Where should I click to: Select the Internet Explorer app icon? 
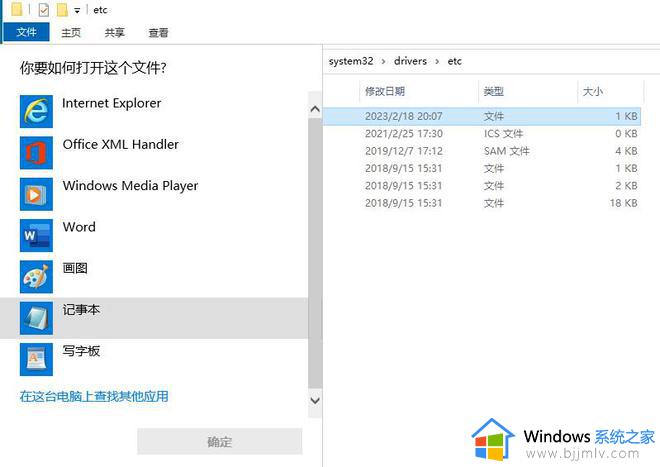coord(36,111)
